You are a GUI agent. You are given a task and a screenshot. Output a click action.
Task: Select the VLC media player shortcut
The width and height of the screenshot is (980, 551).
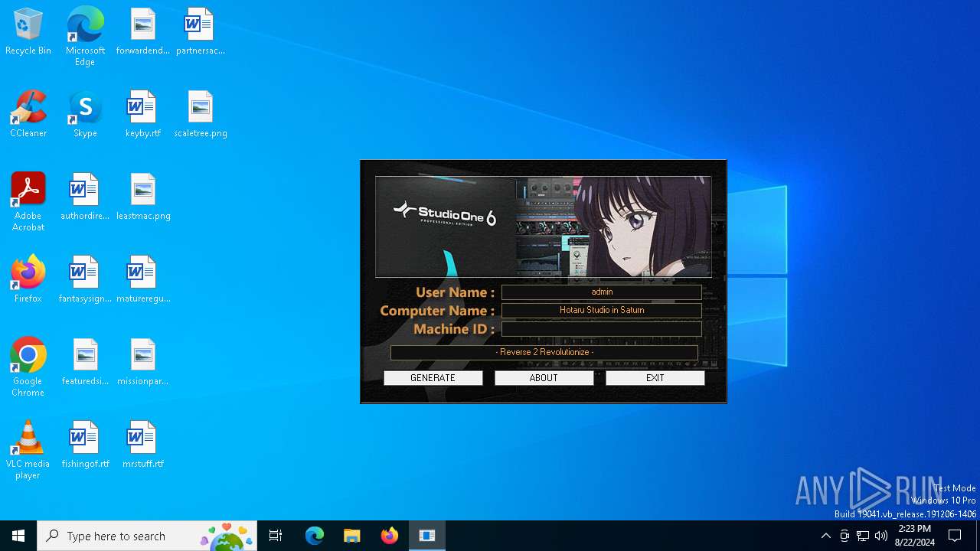click(x=28, y=450)
